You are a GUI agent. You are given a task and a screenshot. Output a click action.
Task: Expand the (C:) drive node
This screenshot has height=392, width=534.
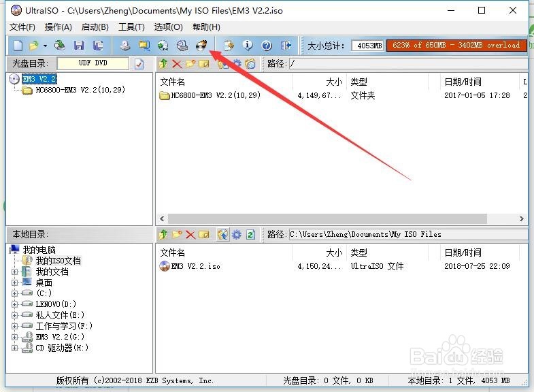coord(14,293)
